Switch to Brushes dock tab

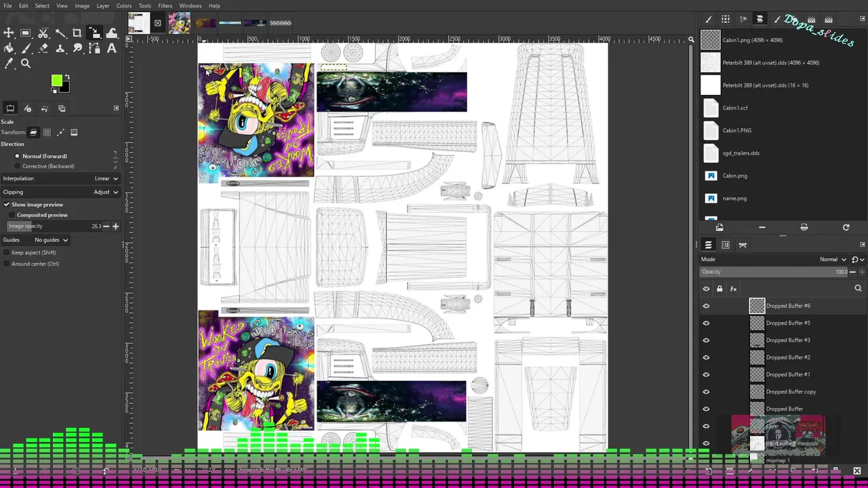(709, 20)
